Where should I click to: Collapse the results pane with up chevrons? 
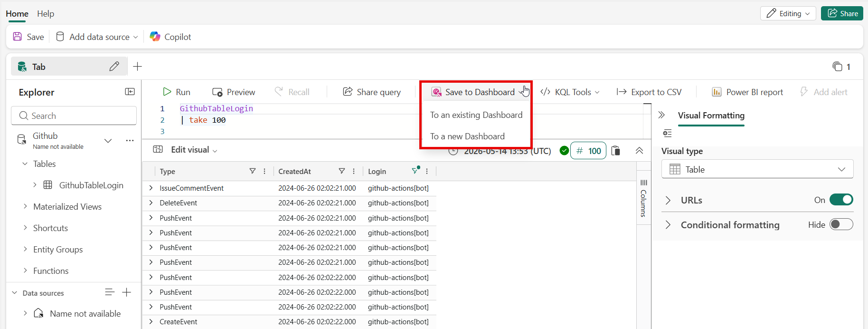[639, 151]
